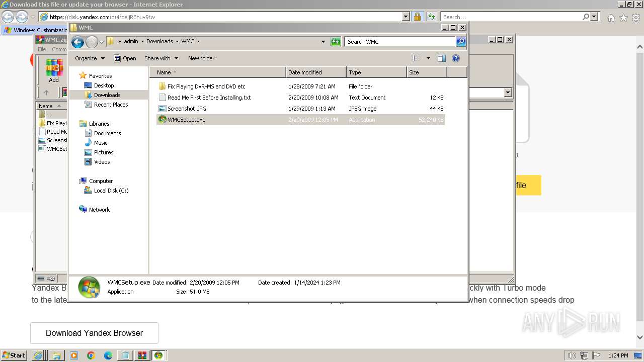Expand the arrow after WMC breadcrumb
The height and width of the screenshot is (362, 644).
pos(198,42)
